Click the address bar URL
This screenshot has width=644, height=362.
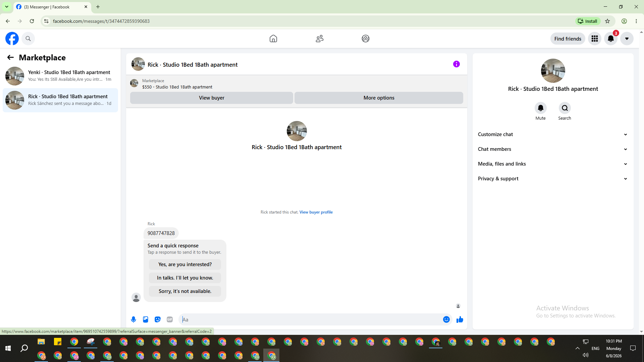[x=101, y=21]
